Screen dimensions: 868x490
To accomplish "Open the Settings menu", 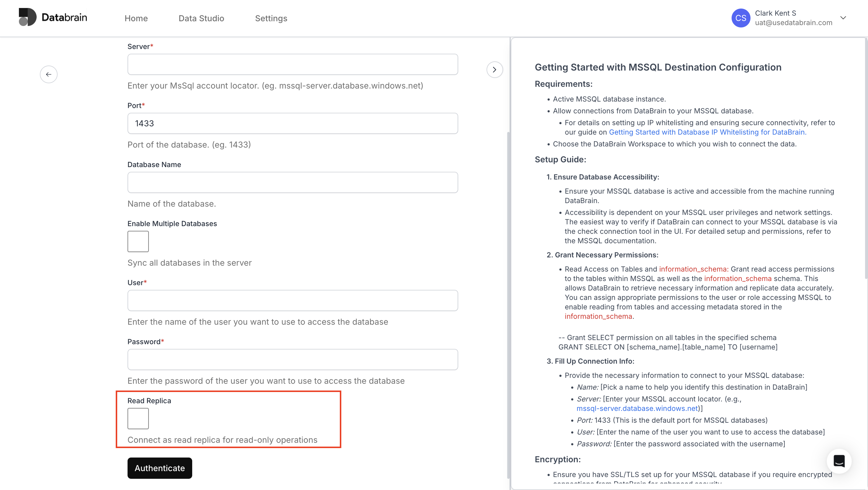I will point(271,18).
